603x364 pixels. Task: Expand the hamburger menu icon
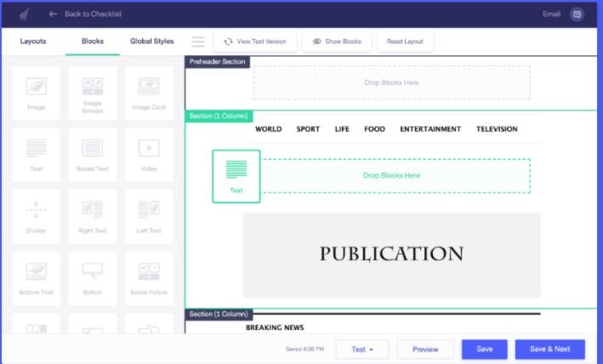coord(198,42)
